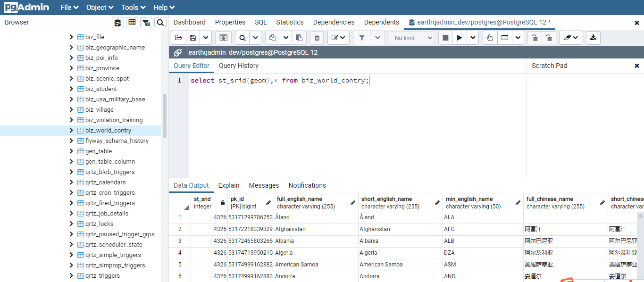Click the Filter funnel icon
644x282 pixels.
361,38
